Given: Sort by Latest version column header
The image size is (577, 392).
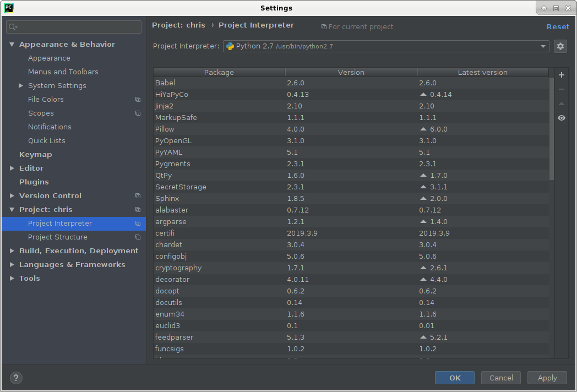Looking at the screenshot, I should pos(483,72).
